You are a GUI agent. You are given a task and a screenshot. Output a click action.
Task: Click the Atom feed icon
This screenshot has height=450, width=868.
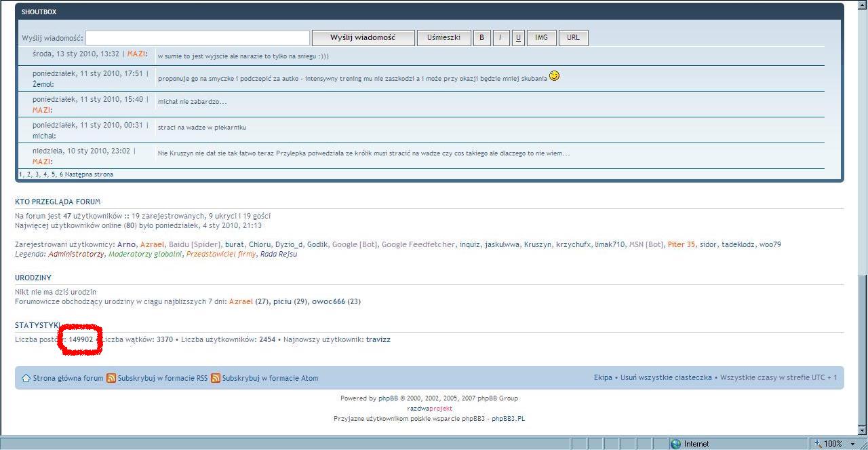(x=216, y=378)
